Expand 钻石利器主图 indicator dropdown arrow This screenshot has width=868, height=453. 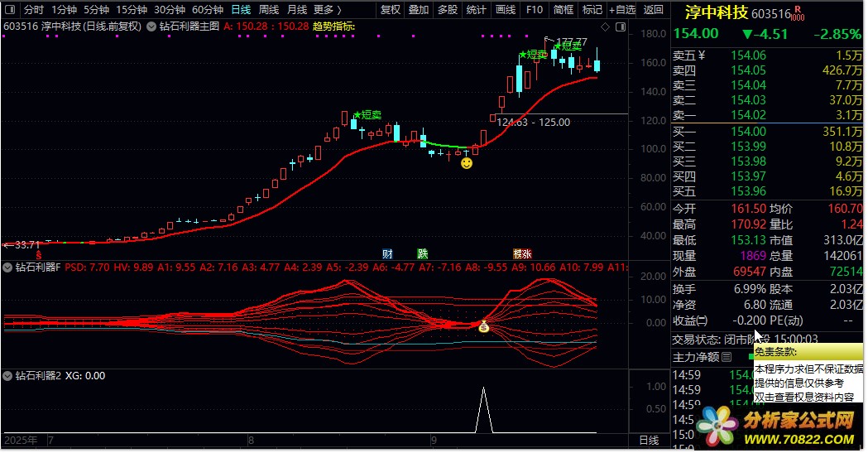tap(151, 26)
